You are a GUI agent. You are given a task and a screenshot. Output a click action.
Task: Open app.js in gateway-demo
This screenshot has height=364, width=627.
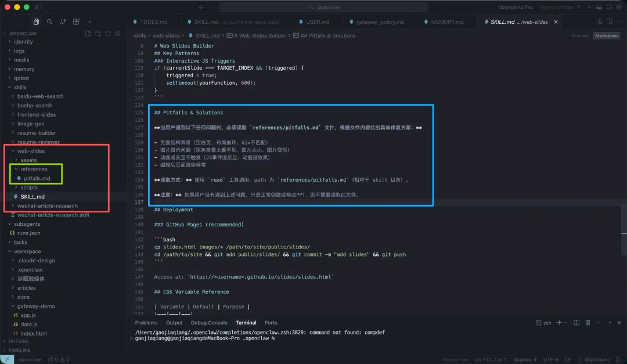(28, 315)
